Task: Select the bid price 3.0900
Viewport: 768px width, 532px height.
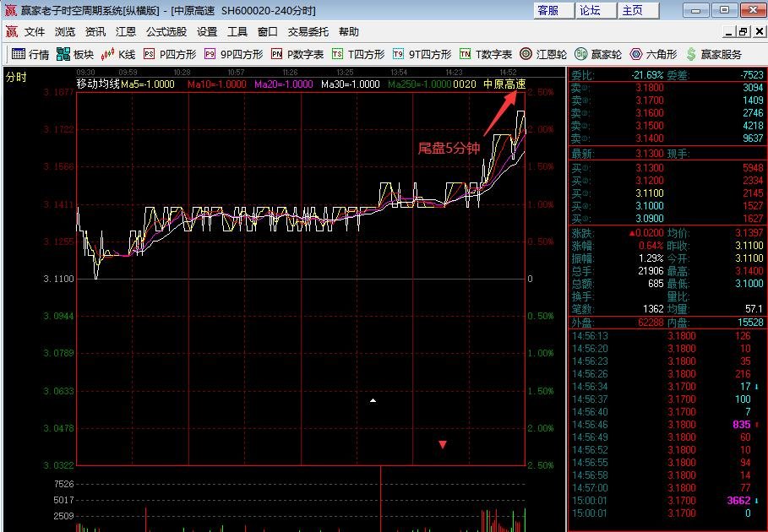Action: (x=650, y=218)
